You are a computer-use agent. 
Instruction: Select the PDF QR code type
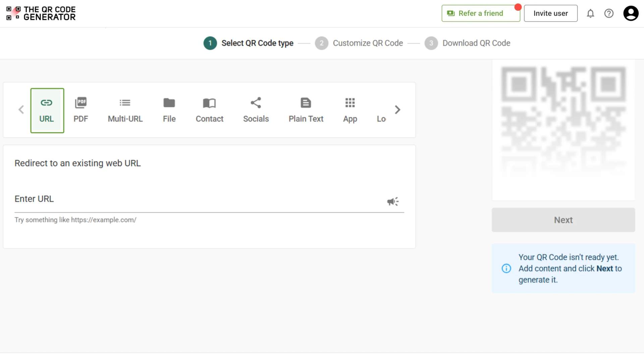pyautogui.click(x=81, y=111)
